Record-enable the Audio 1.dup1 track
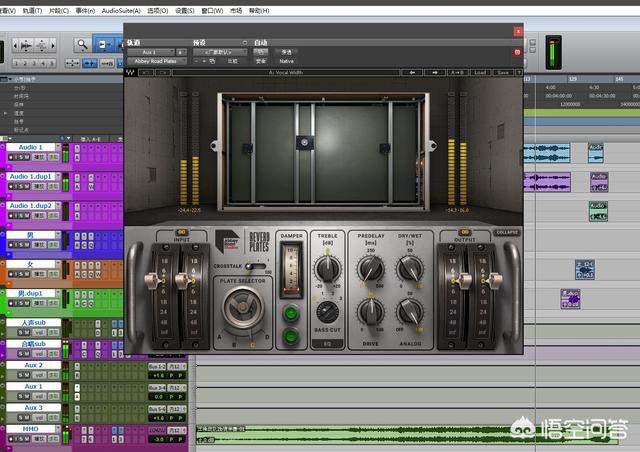640x452 pixels. [11, 187]
